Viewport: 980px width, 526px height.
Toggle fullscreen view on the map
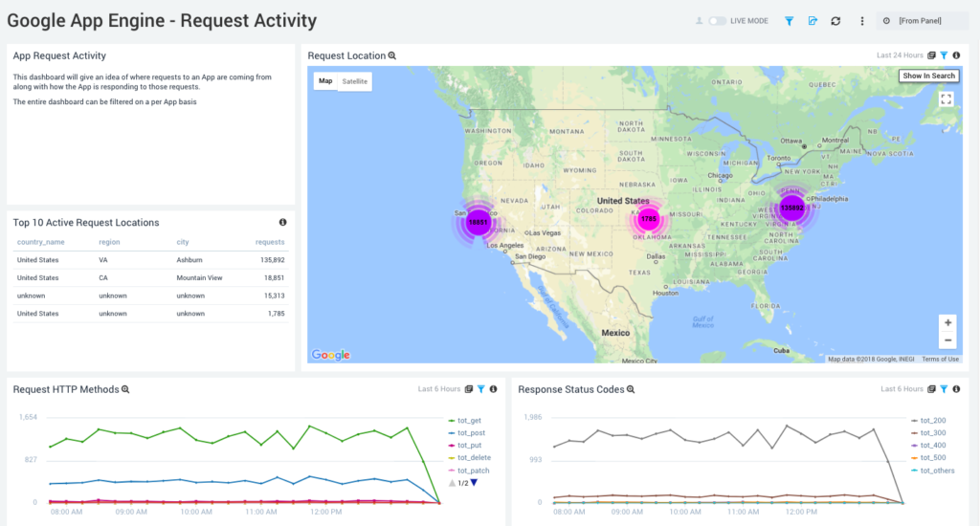point(947,99)
